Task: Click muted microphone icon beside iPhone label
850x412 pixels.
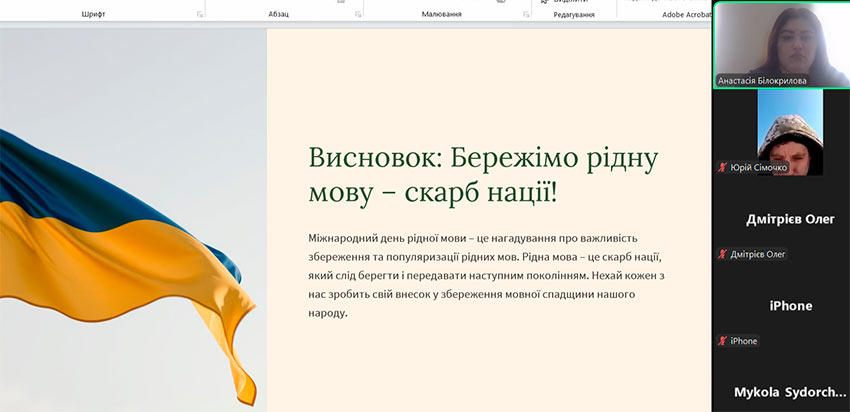Action: click(722, 342)
